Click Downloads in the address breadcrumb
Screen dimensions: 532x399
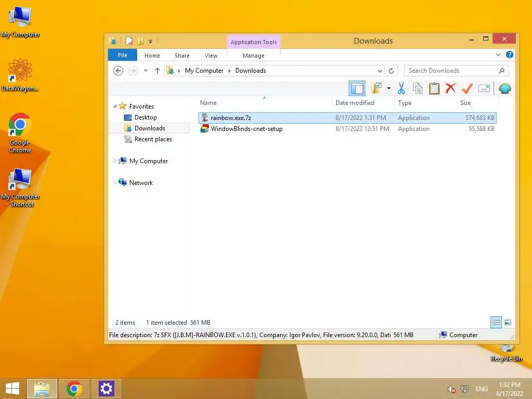pyautogui.click(x=250, y=71)
